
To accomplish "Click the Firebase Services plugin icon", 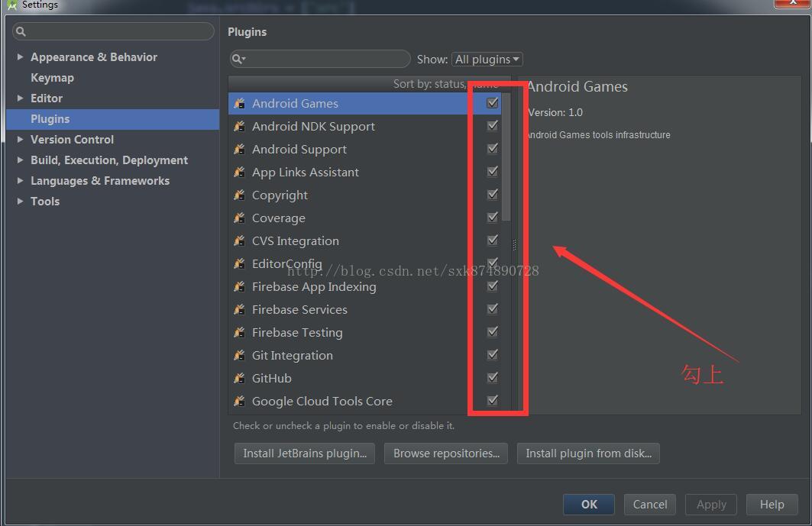I will click(x=239, y=310).
